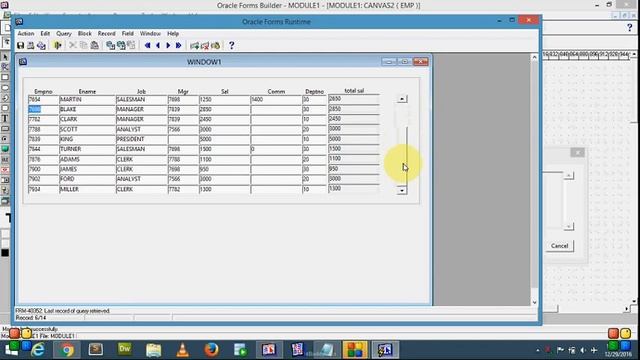Screen dimensions: 640x360
Task: Click the Exit form toolbar icon
Action: 58,45
